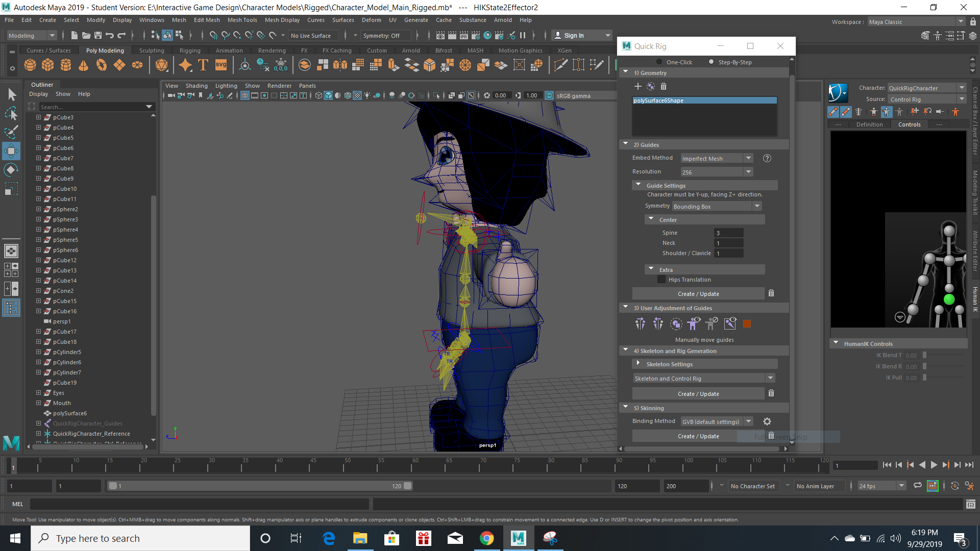Add selected mesh to Quick Rig geometry

(638, 86)
